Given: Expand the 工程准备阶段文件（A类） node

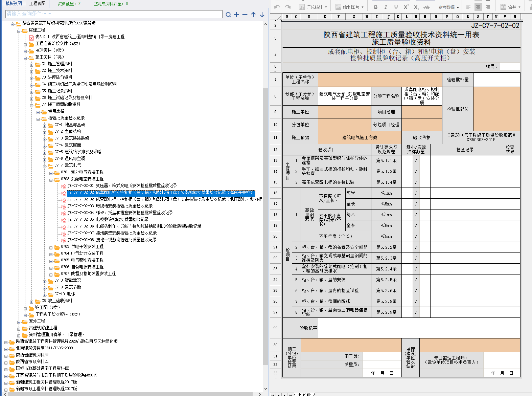Looking at the screenshot, I should pos(25,44).
